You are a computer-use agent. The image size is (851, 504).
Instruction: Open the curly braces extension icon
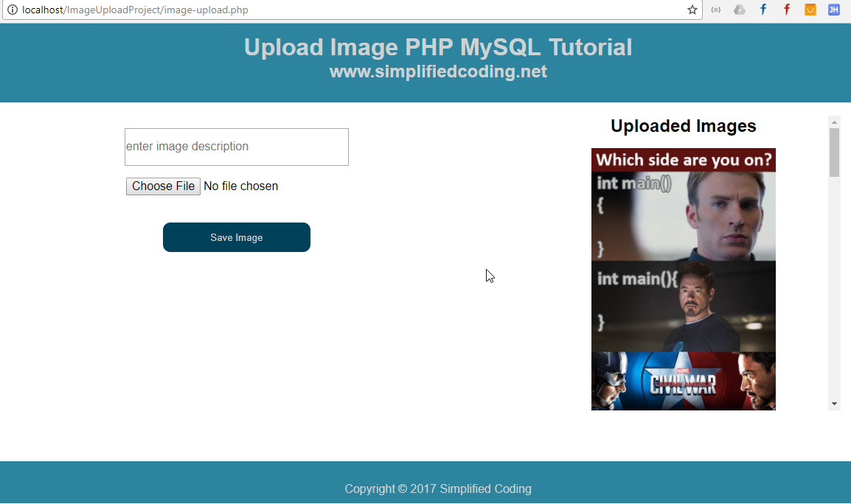tap(715, 10)
